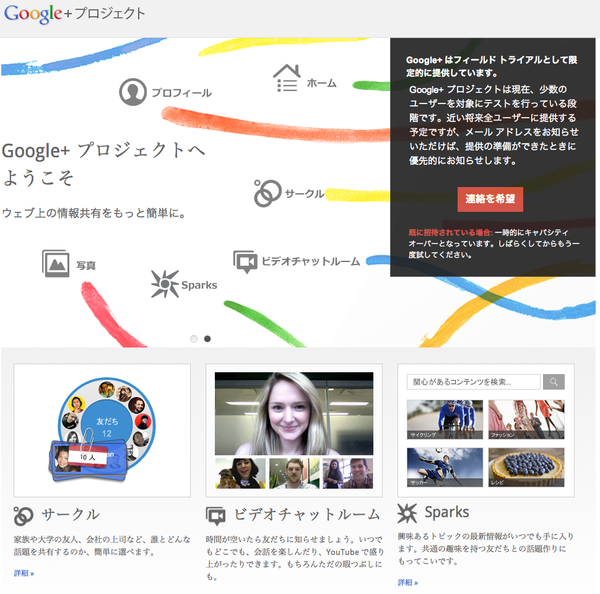Click the video chat room icon in hero banner
Screen dimensions: 600x594
coord(245,262)
